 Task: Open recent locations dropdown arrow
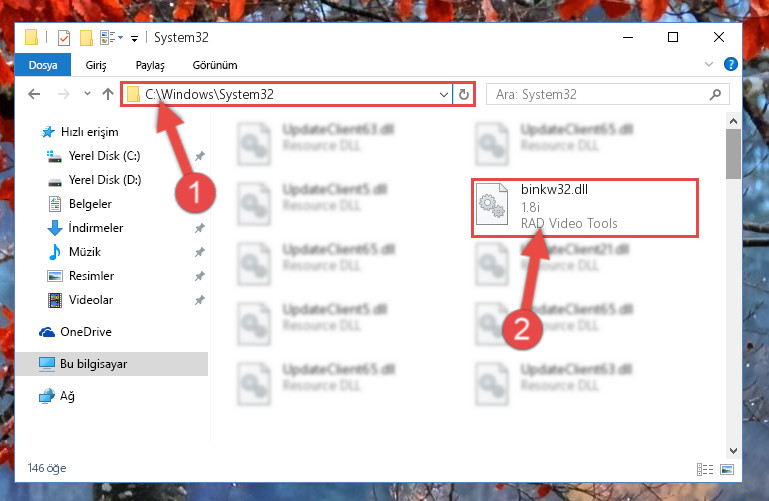coord(87,94)
